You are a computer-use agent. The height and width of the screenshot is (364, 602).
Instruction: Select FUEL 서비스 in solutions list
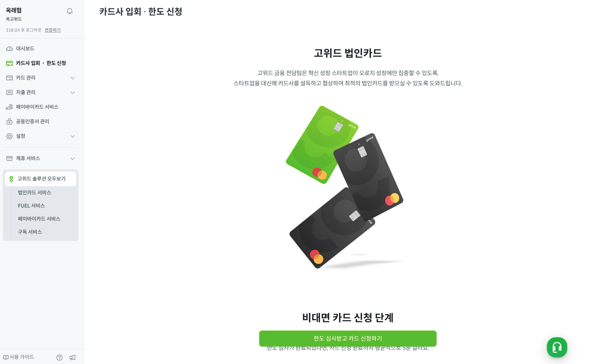(x=31, y=206)
